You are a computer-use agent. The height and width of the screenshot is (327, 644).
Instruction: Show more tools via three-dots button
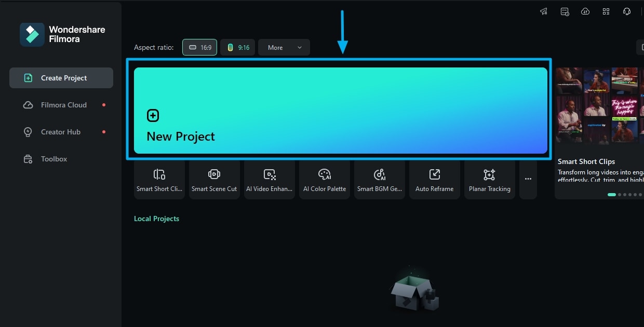528,180
